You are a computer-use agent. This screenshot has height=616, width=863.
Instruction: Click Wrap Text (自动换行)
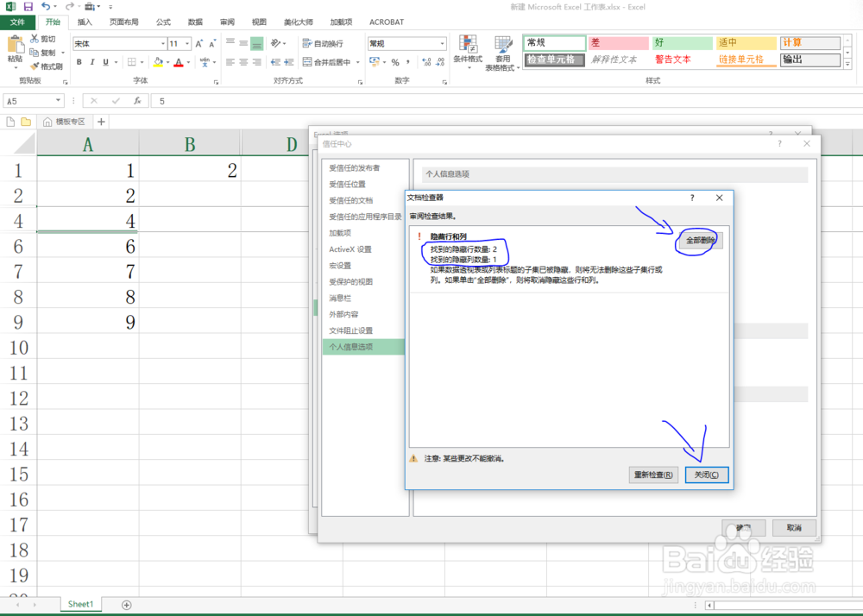(x=323, y=43)
